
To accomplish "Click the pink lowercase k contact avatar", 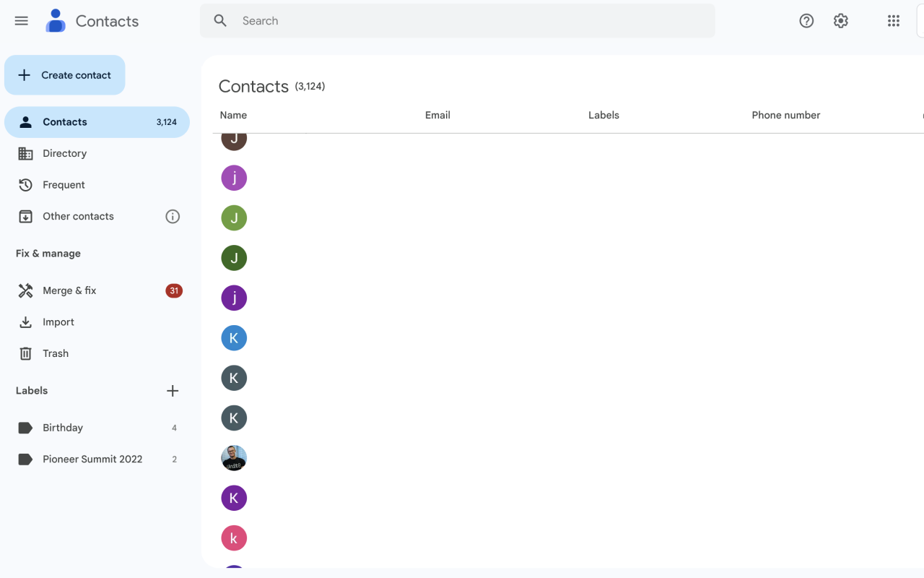I will coord(234,538).
